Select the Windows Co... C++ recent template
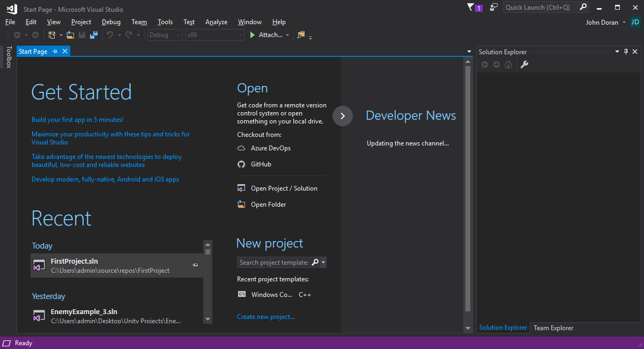The height and width of the screenshot is (349, 644). pyautogui.click(x=274, y=295)
